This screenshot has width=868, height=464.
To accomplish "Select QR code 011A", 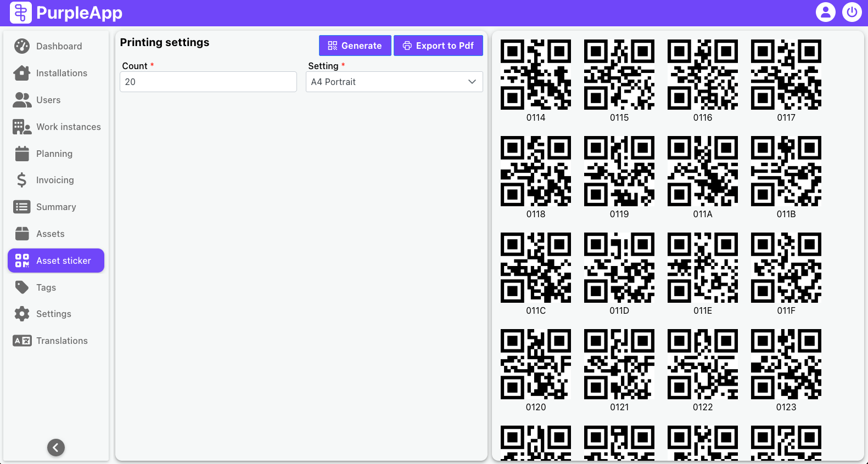I will 703,171.
